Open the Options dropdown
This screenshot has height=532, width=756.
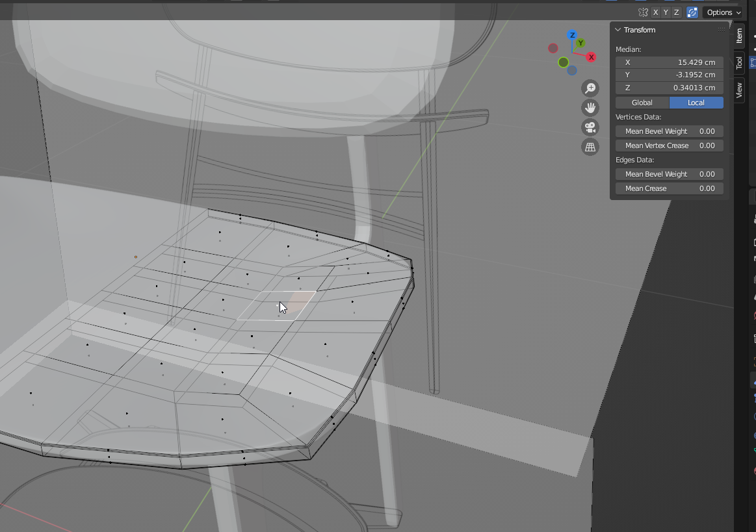(723, 12)
